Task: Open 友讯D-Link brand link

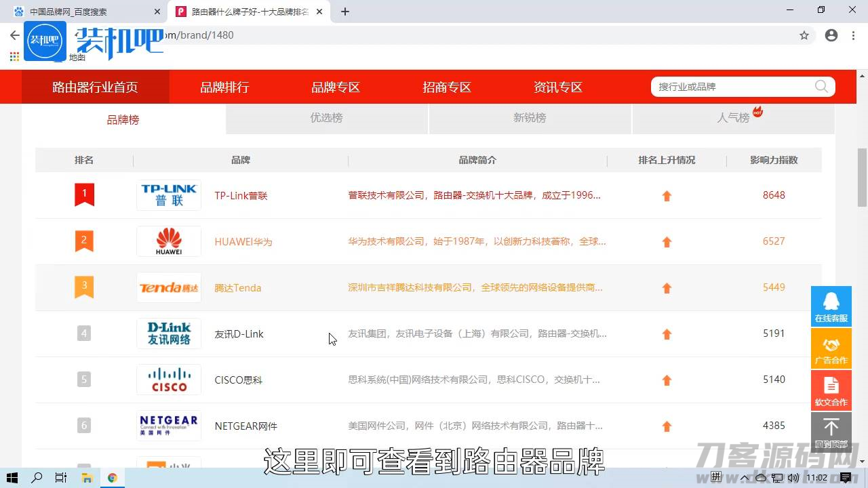Action: click(239, 333)
